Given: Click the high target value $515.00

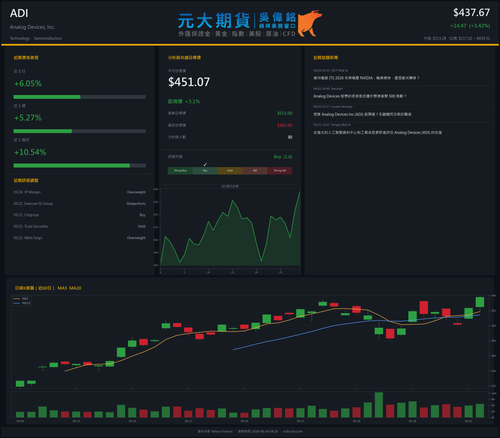Looking at the screenshot, I should [285, 113].
